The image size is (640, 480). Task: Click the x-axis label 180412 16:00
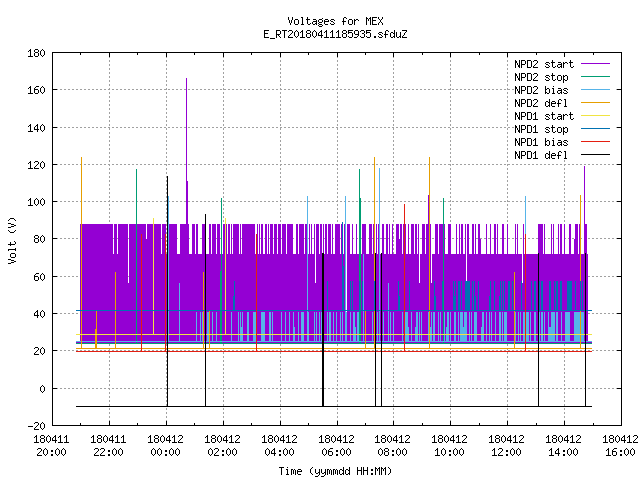(620, 446)
